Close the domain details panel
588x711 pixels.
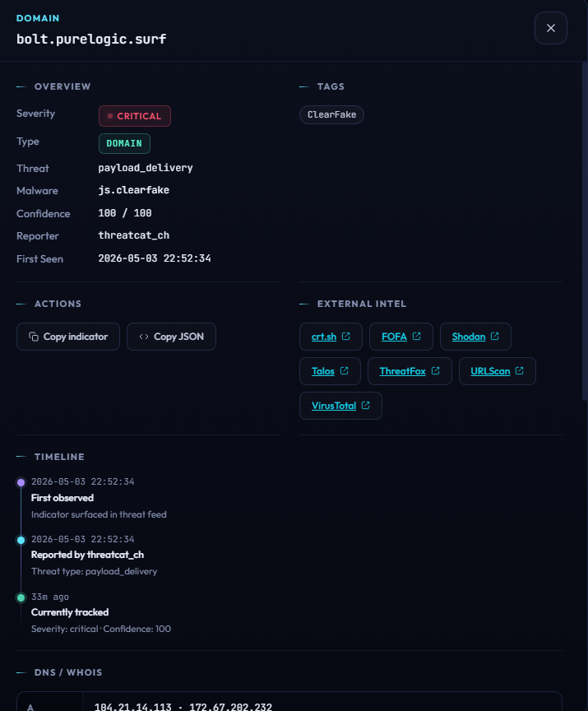tap(550, 28)
